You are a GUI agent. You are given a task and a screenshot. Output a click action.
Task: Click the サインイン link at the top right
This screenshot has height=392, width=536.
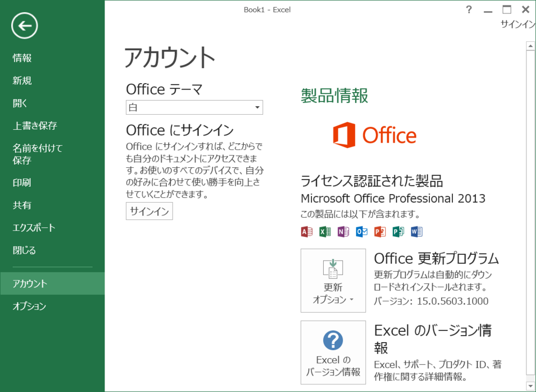(518, 24)
